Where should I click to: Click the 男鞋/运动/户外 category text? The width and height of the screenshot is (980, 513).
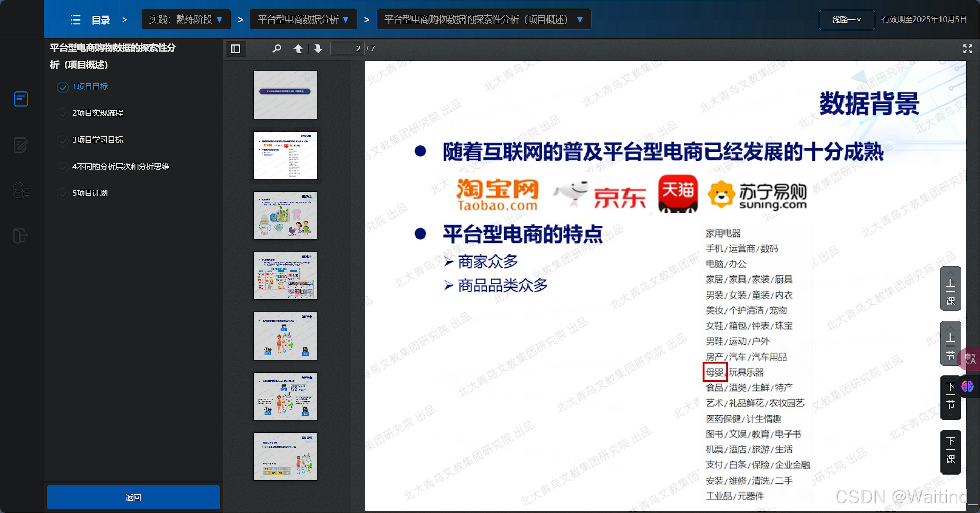737,342
